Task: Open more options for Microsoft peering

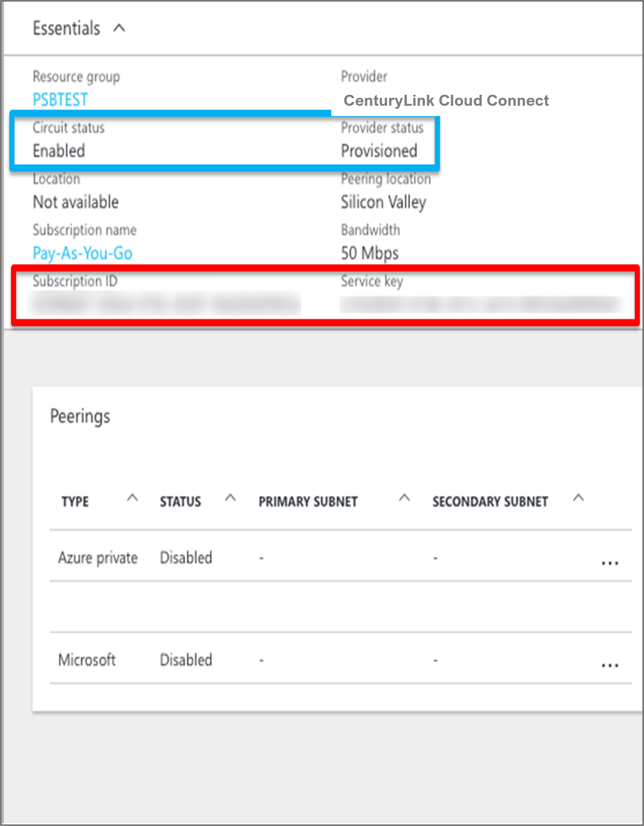Action: coord(610,665)
